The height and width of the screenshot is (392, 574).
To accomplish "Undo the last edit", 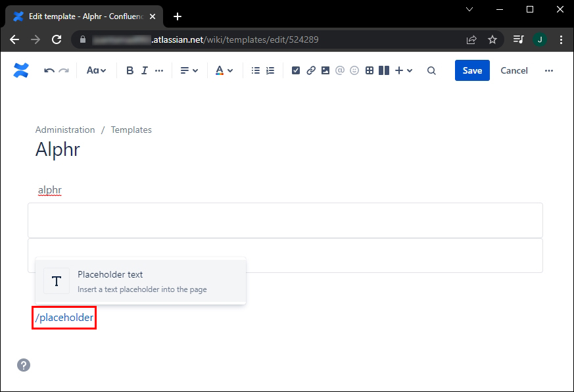I will [x=49, y=70].
